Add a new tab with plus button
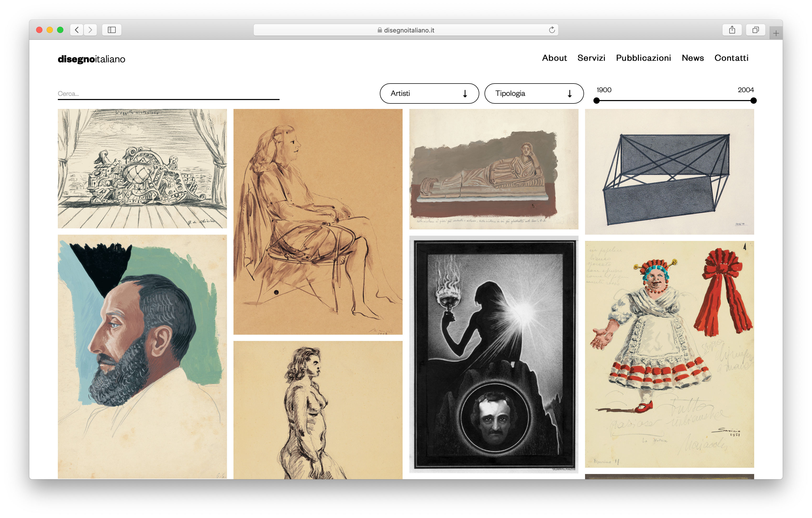Viewport: 812px width, 518px height. coord(776,33)
